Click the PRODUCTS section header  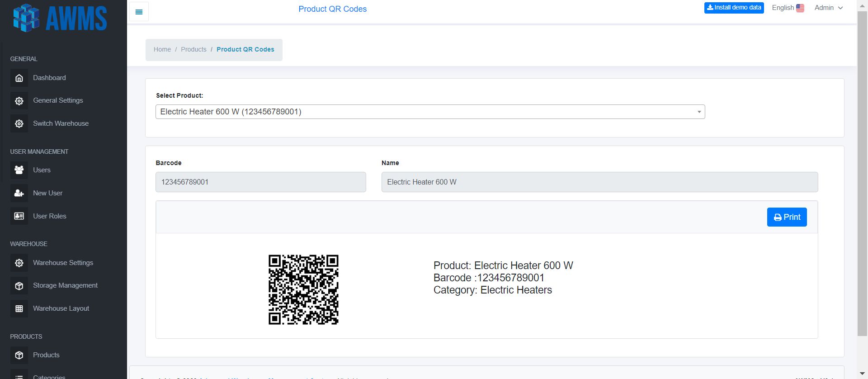pyautogui.click(x=26, y=336)
